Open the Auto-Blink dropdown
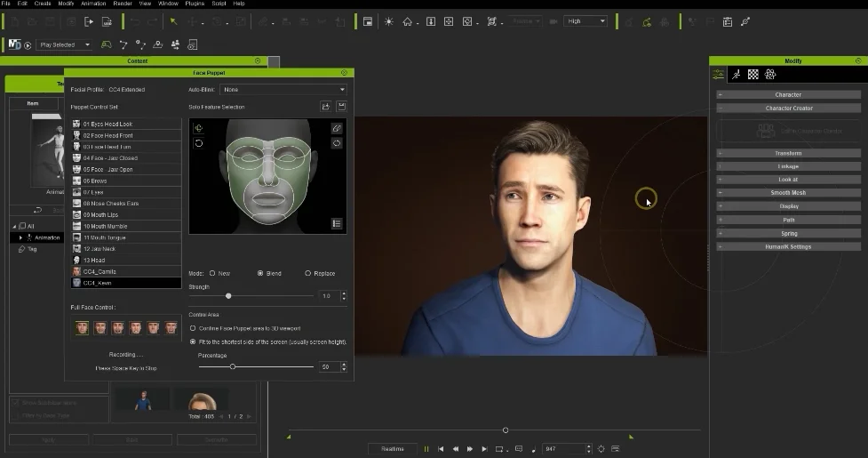Viewport: 868px width, 458px height. point(283,90)
